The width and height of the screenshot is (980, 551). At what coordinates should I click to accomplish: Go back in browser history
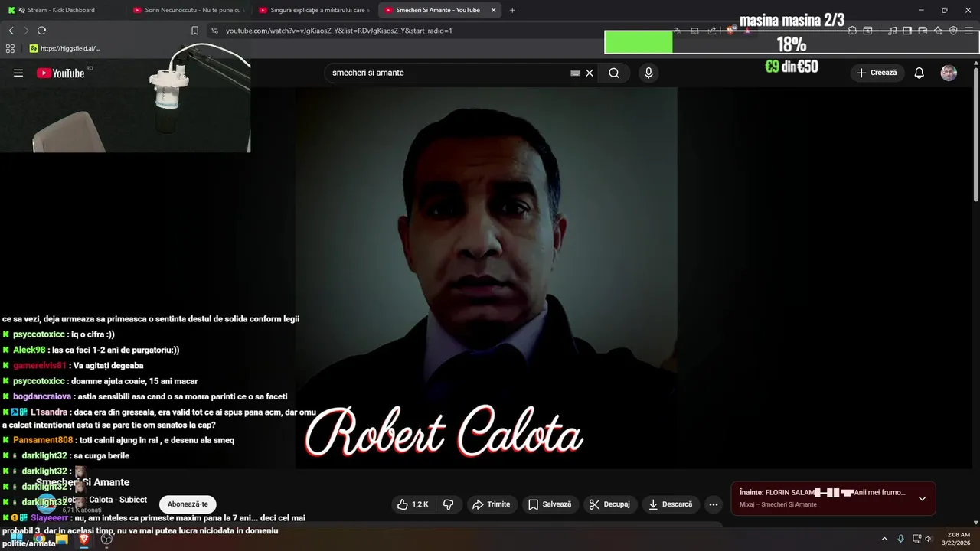[11, 31]
